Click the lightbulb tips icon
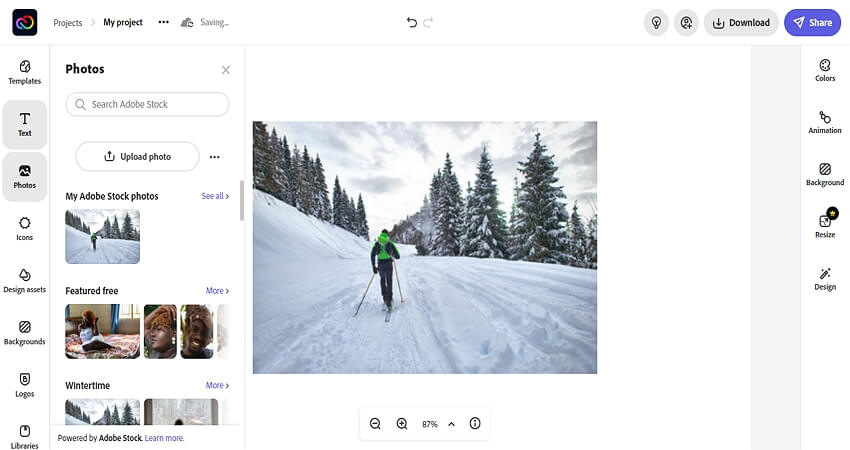The image size is (850, 450). (x=656, y=23)
